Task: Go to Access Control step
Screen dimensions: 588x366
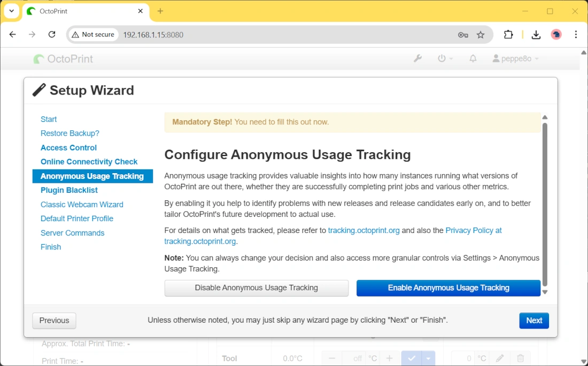Action: [68, 148]
